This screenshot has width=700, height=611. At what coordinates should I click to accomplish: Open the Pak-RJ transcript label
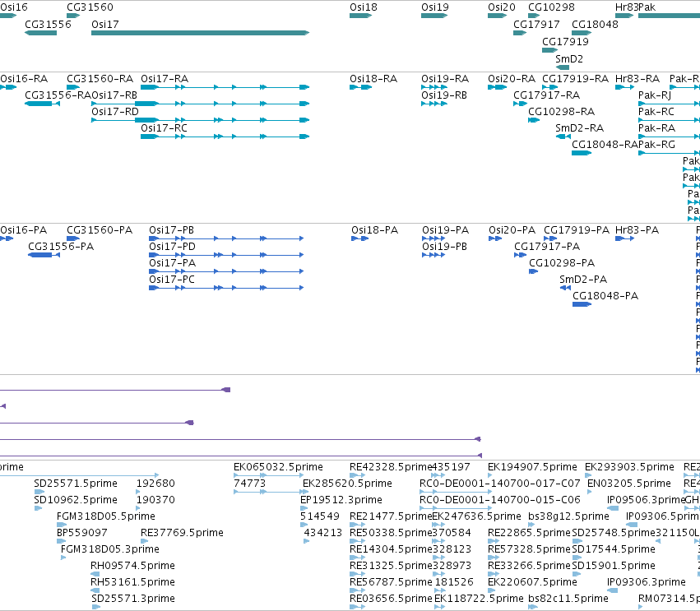pyautogui.click(x=655, y=95)
